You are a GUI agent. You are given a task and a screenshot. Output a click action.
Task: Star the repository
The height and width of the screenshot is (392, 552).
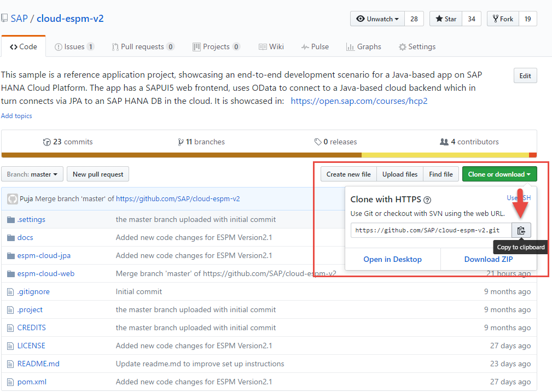click(x=446, y=19)
